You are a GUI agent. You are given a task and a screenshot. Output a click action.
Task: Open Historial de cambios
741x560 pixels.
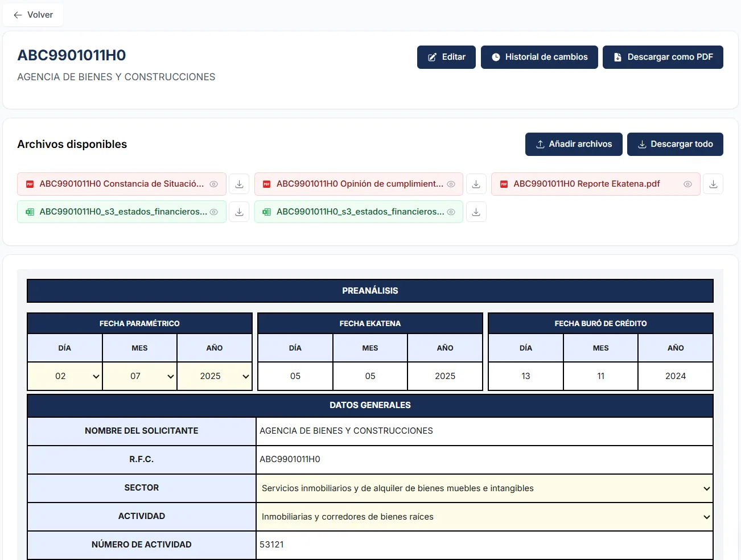pyautogui.click(x=539, y=57)
